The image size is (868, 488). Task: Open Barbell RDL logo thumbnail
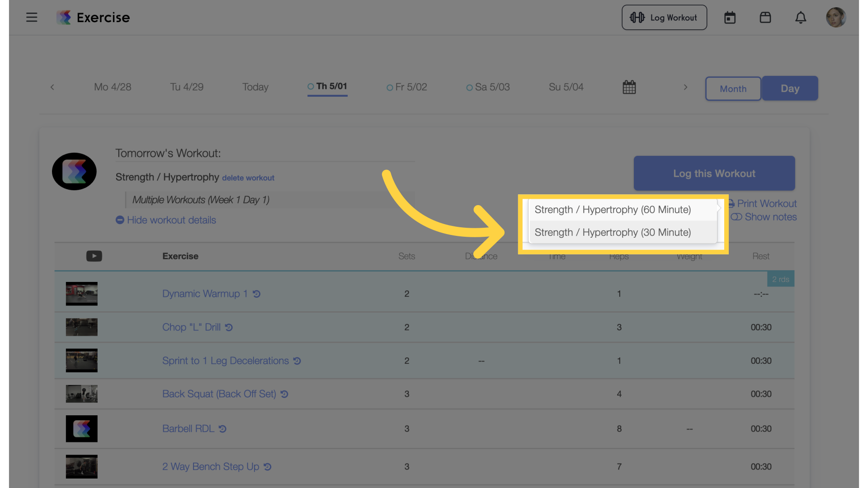[x=81, y=429]
